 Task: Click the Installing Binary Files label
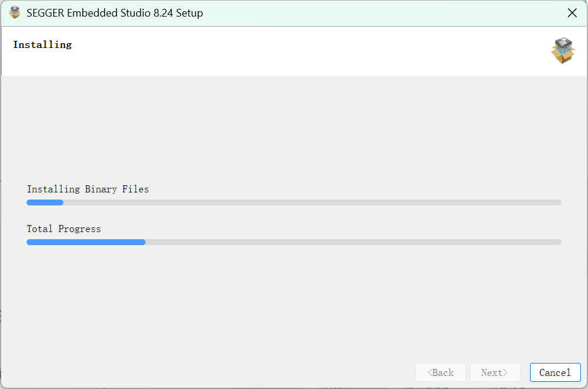pyautogui.click(x=88, y=189)
